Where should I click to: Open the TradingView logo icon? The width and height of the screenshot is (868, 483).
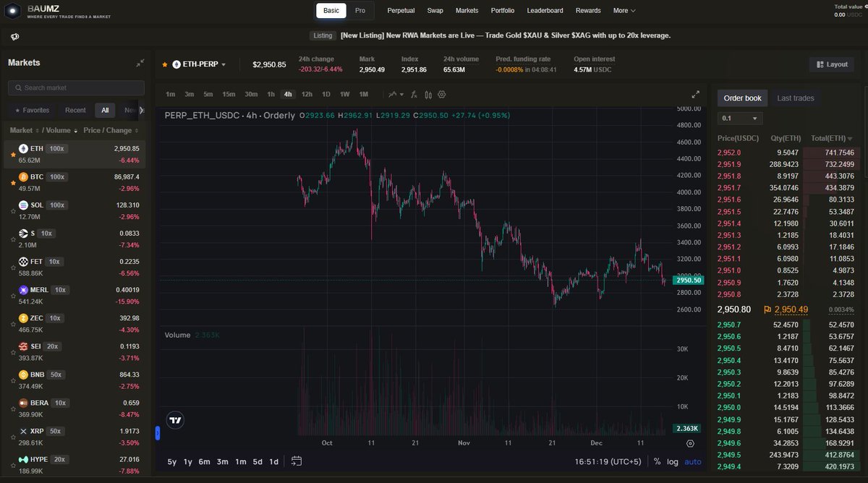point(175,419)
